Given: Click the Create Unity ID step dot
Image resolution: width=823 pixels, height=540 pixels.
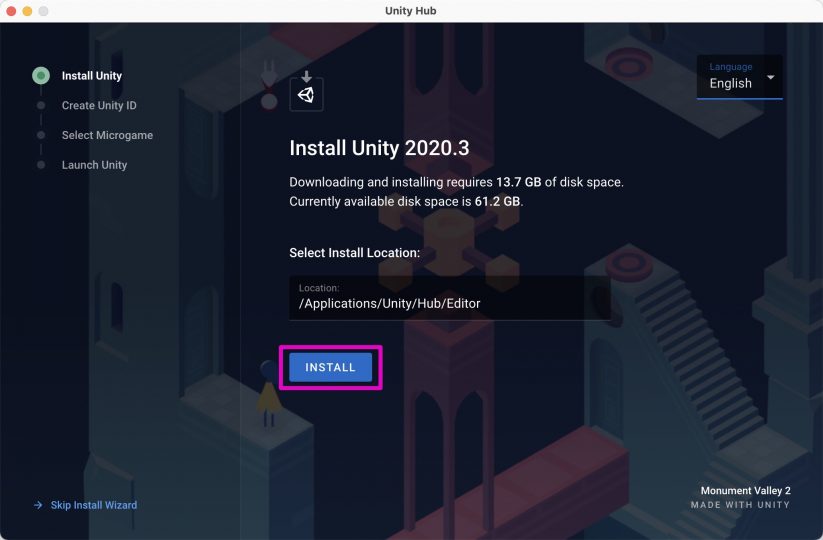Looking at the screenshot, I should pyautogui.click(x=41, y=105).
